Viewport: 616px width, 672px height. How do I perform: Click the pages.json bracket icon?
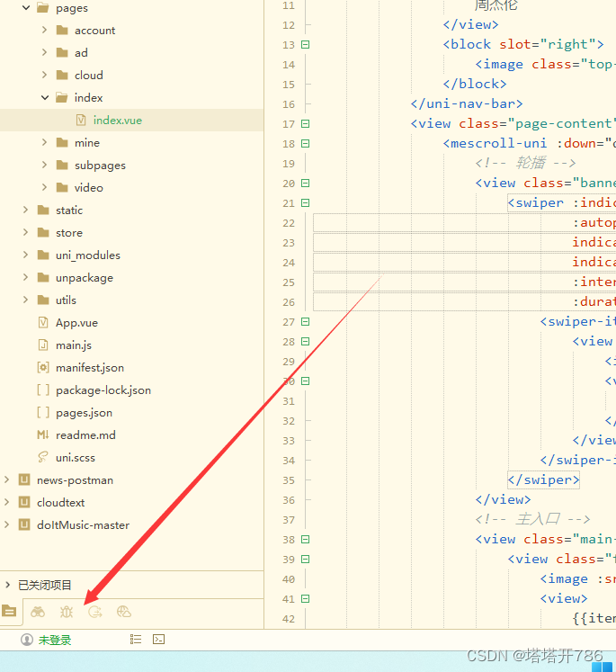pyautogui.click(x=43, y=412)
